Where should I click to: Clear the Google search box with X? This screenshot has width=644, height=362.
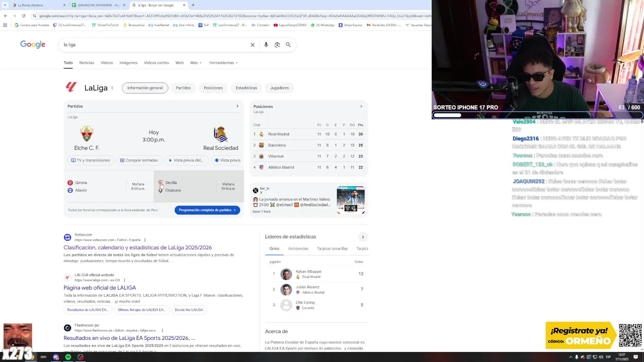tap(253, 45)
